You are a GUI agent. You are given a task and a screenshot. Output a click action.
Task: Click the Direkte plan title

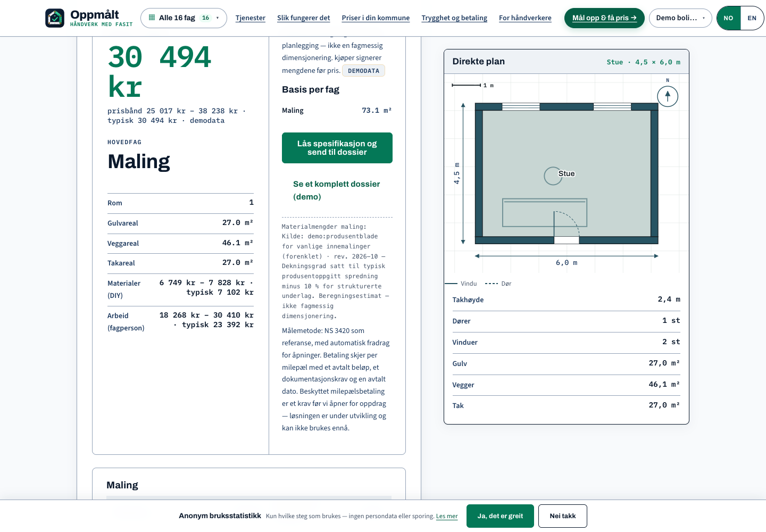coord(479,62)
